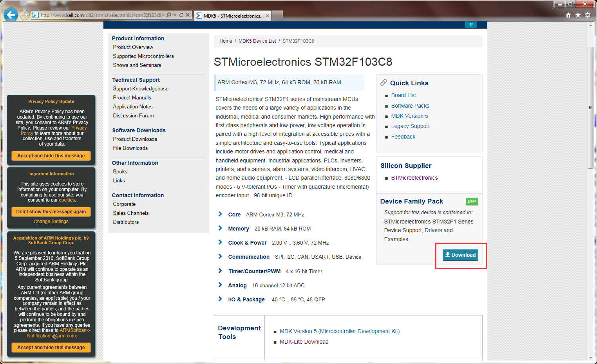This screenshot has width=597, height=364.
Task: Click the Home breadcrumb link
Action: 226,41
